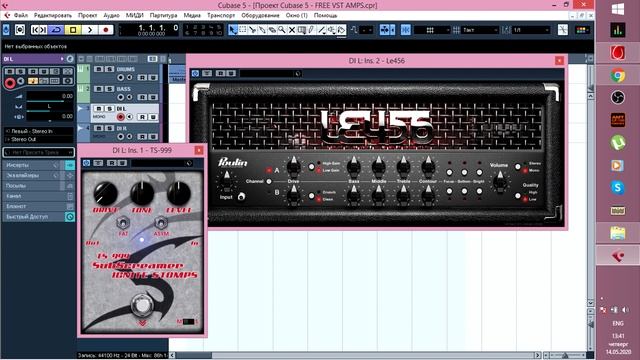
Task: Open the Транспорт menu
Action: point(221,15)
